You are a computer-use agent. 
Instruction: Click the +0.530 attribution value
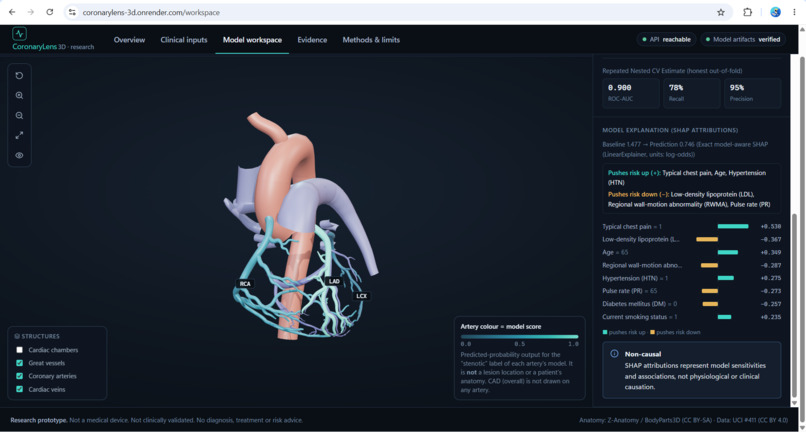point(771,226)
